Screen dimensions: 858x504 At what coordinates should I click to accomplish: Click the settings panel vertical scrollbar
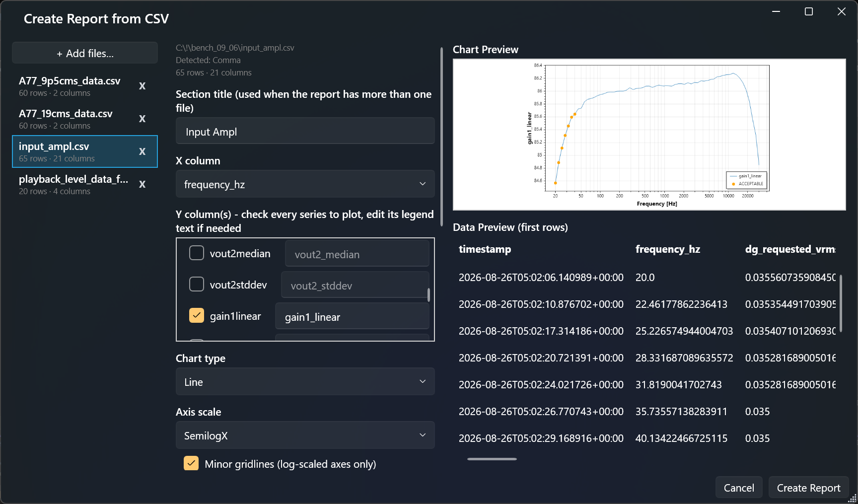(x=441, y=137)
